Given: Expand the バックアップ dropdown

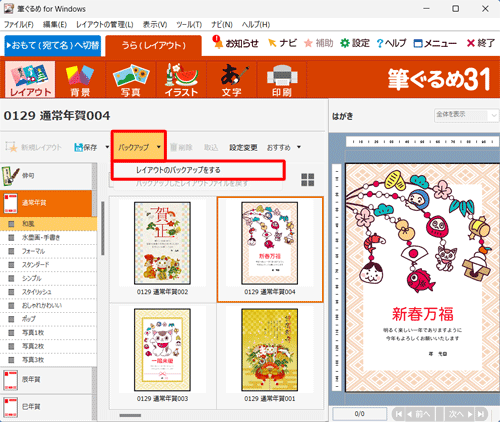Looking at the screenshot, I should [x=159, y=147].
